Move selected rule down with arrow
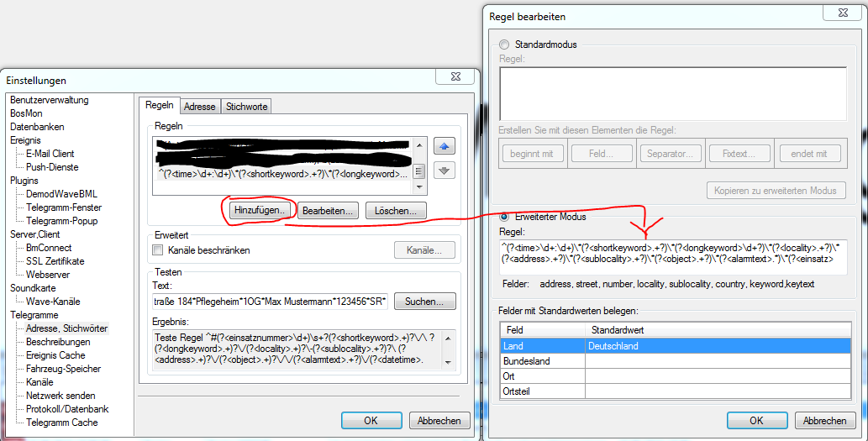Screen dimensions: 868x441 (x=445, y=171)
